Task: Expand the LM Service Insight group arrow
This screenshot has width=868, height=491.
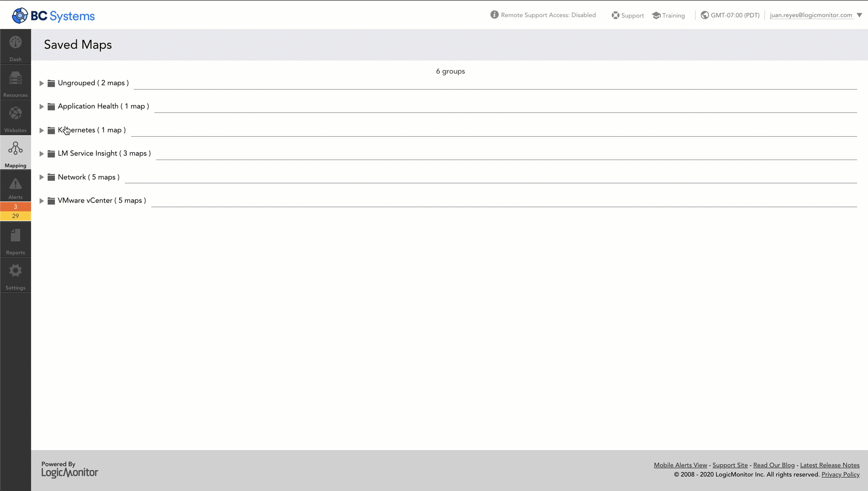Action: (x=41, y=154)
